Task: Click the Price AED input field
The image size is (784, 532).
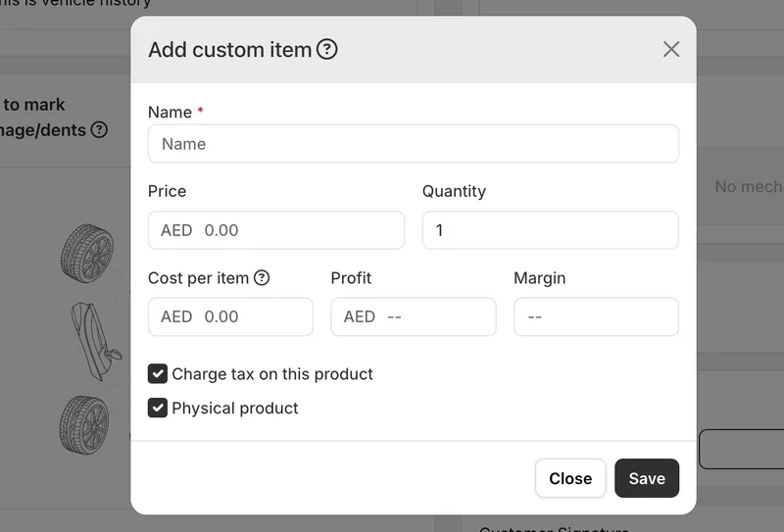Action: [x=276, y=230]
